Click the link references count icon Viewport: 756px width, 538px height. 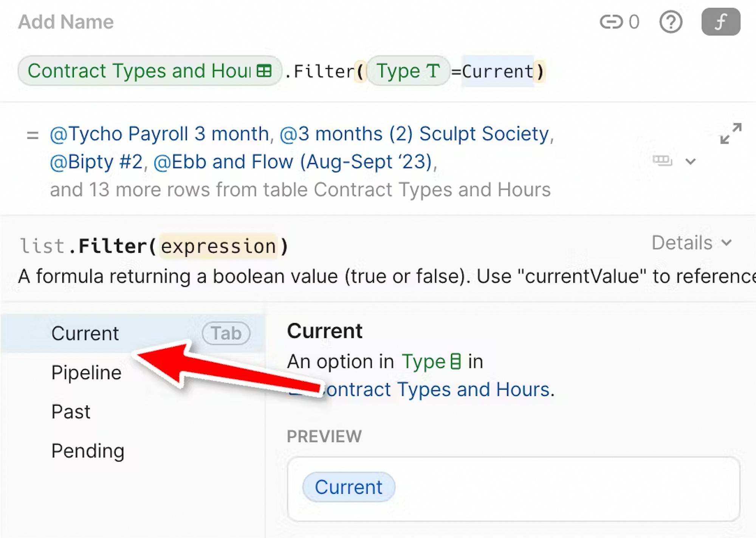tap(611, 22)
